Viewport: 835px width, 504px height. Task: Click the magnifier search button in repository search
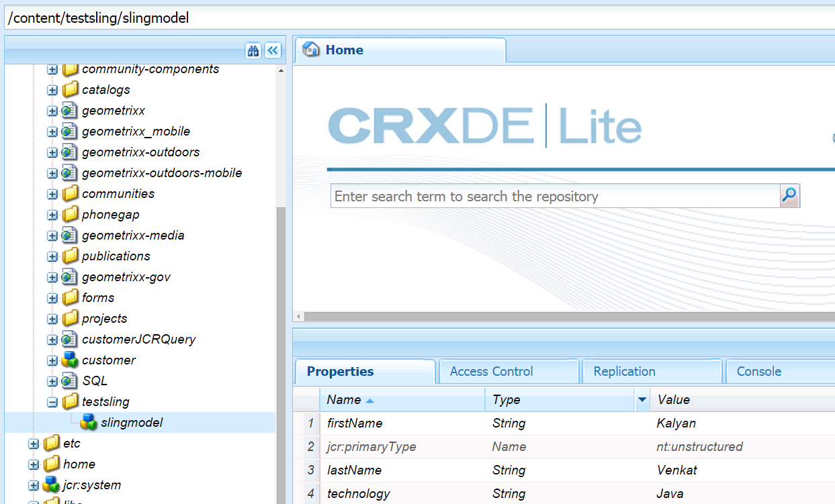(789, 196)
